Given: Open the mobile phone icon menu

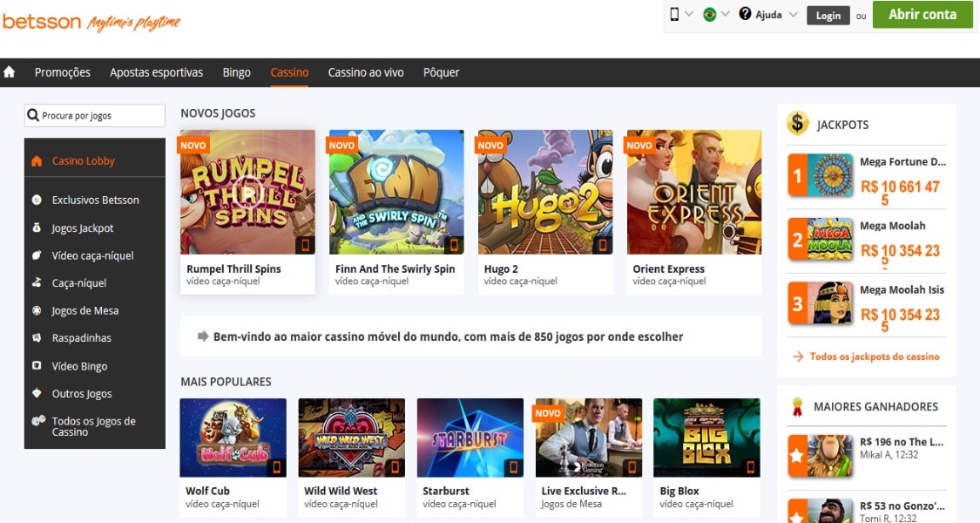Looking at the screenshot, I should [674, 14].
